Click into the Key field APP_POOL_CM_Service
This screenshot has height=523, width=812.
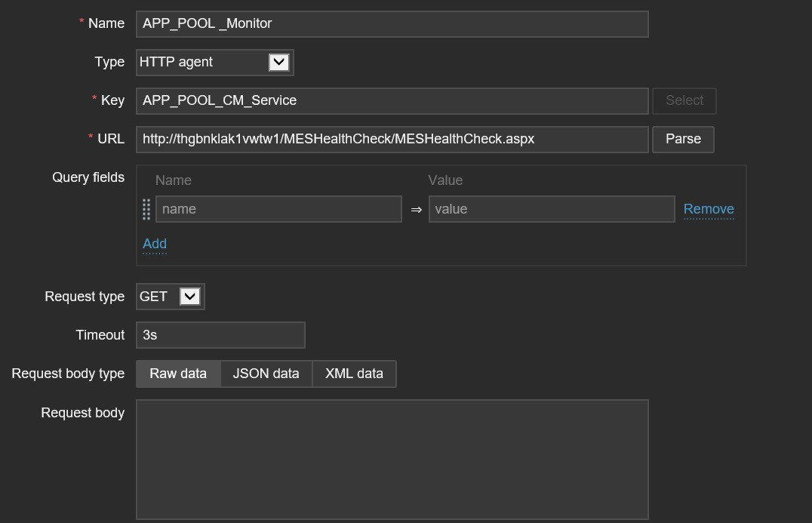392,100
